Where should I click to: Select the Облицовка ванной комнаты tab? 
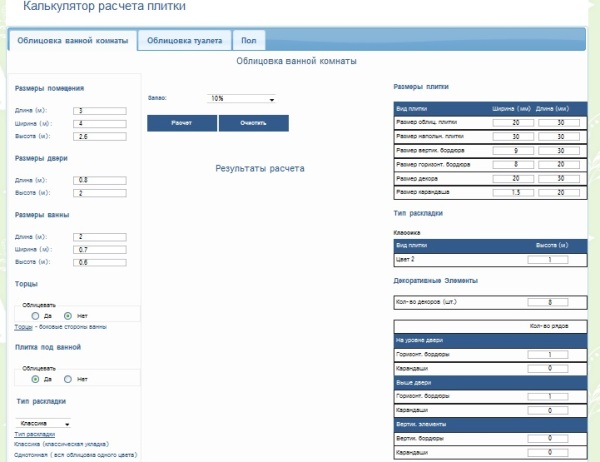coord(72,41)
